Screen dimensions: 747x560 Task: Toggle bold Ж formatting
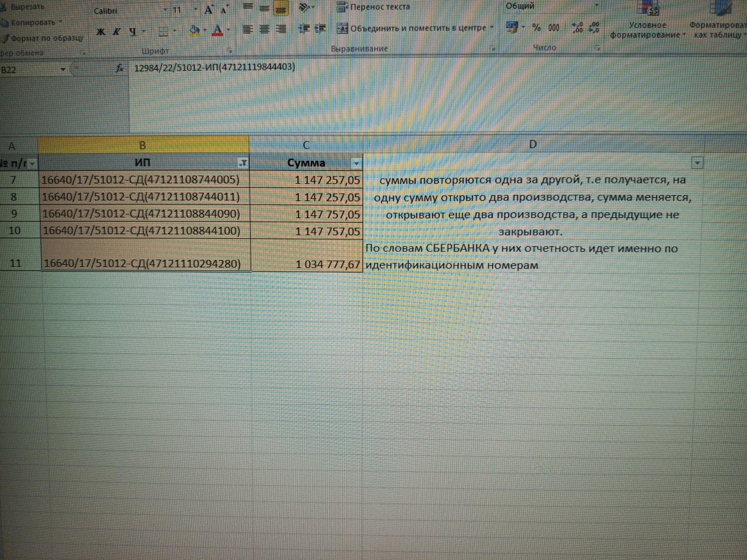pos(101,32)
